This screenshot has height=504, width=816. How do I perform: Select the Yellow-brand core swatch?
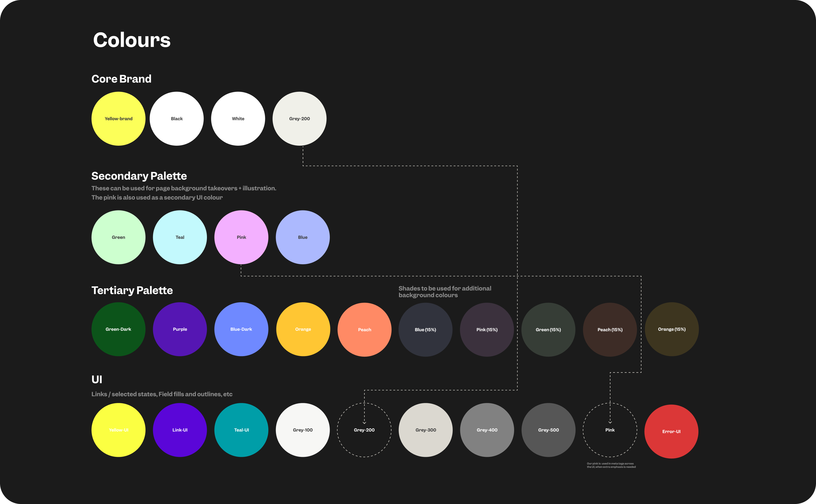(118, 119)
